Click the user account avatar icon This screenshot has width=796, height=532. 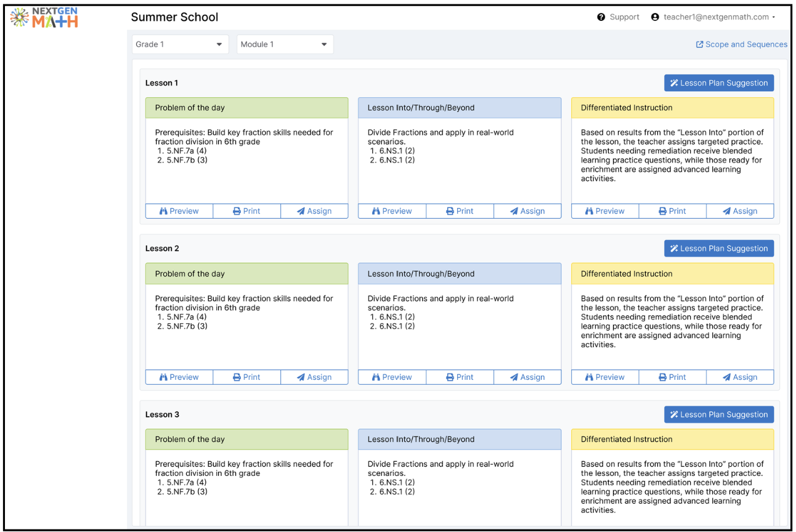[655, 17]
